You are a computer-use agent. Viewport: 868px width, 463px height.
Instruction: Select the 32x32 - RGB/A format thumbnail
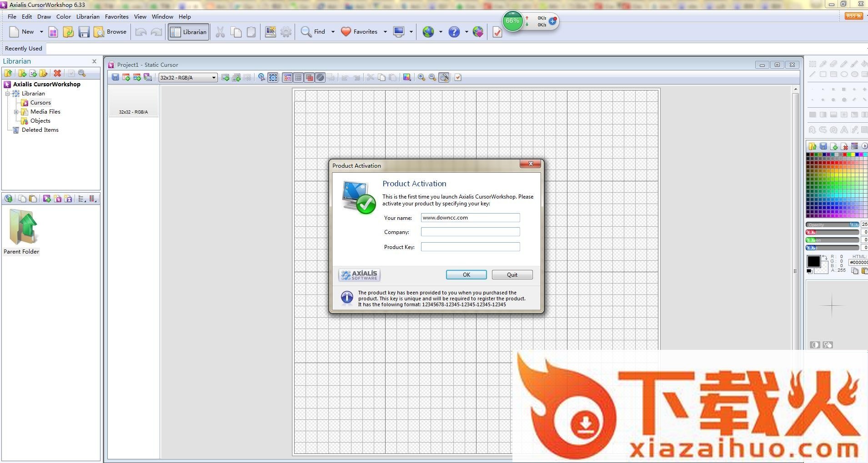(133, 101)
